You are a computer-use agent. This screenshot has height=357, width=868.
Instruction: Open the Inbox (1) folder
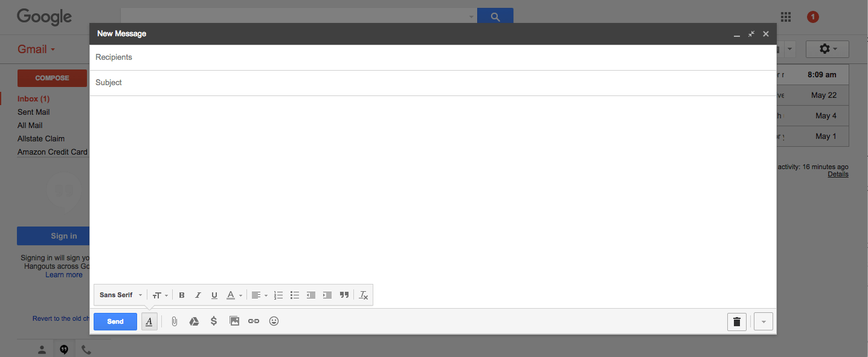33,99
